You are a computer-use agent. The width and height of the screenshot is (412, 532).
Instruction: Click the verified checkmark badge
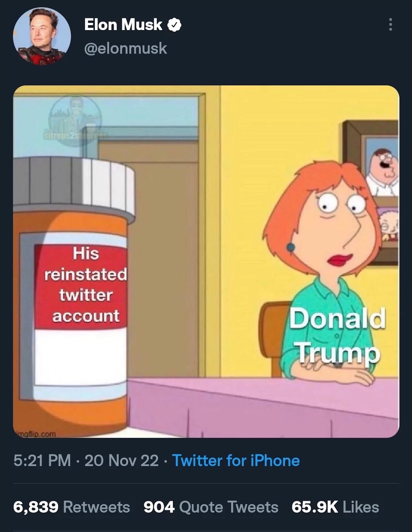point(175,25)
